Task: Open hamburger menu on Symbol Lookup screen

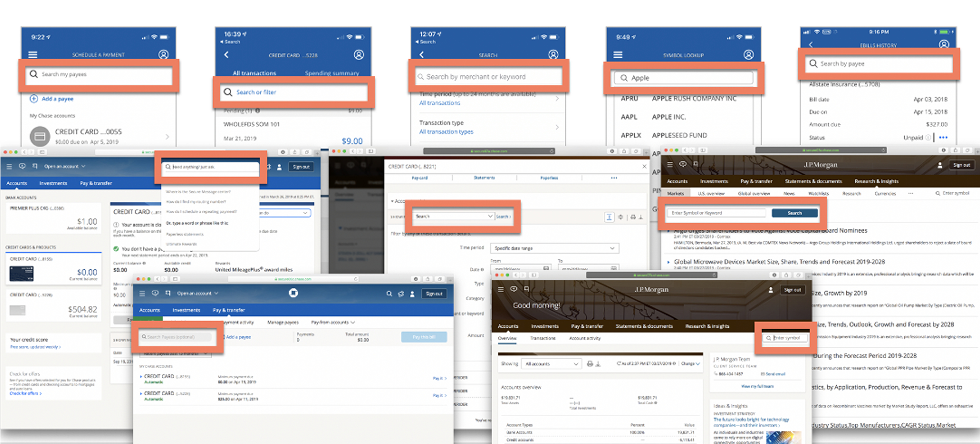Action: point(618,55)
